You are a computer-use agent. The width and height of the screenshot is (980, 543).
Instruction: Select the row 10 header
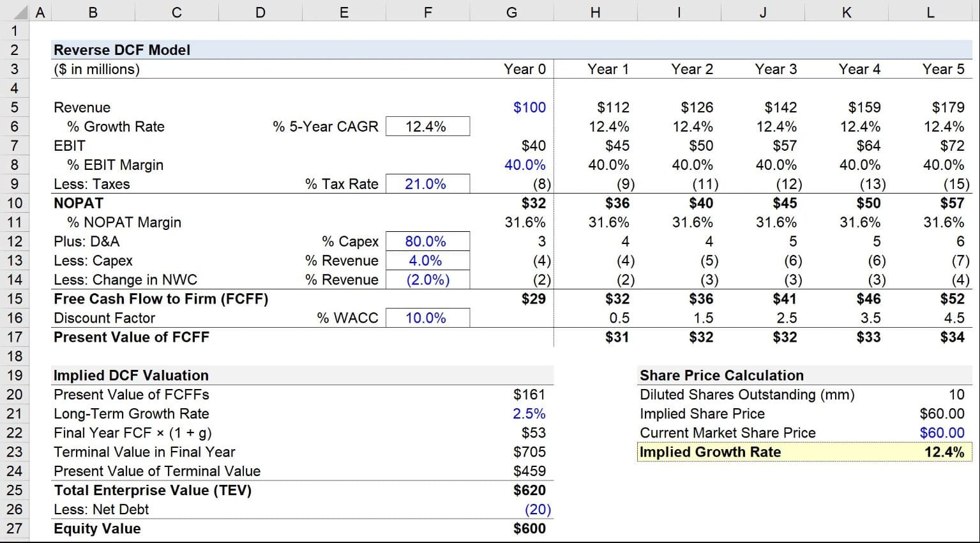point(14,203)
